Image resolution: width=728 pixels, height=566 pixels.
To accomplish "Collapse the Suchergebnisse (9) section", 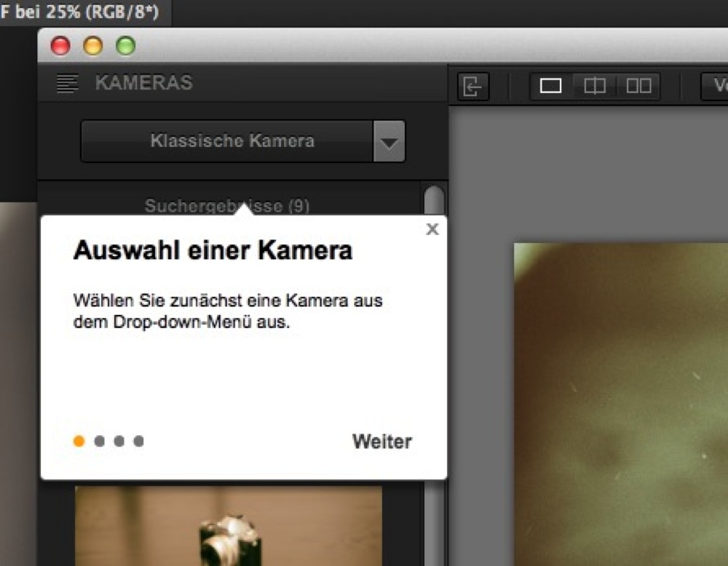I will click(x=226, y=206).
